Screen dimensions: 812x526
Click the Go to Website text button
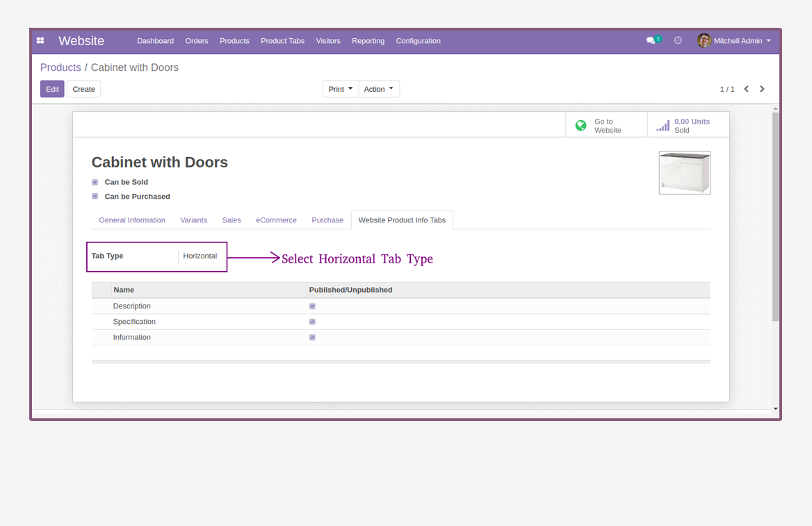608,126
